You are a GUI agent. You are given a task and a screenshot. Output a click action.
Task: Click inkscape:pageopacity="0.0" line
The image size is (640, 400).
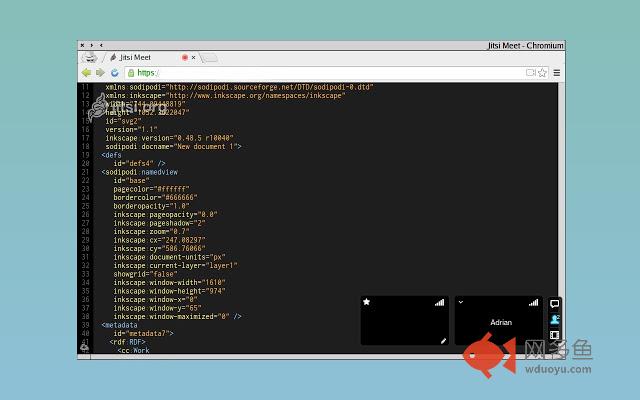165,214
